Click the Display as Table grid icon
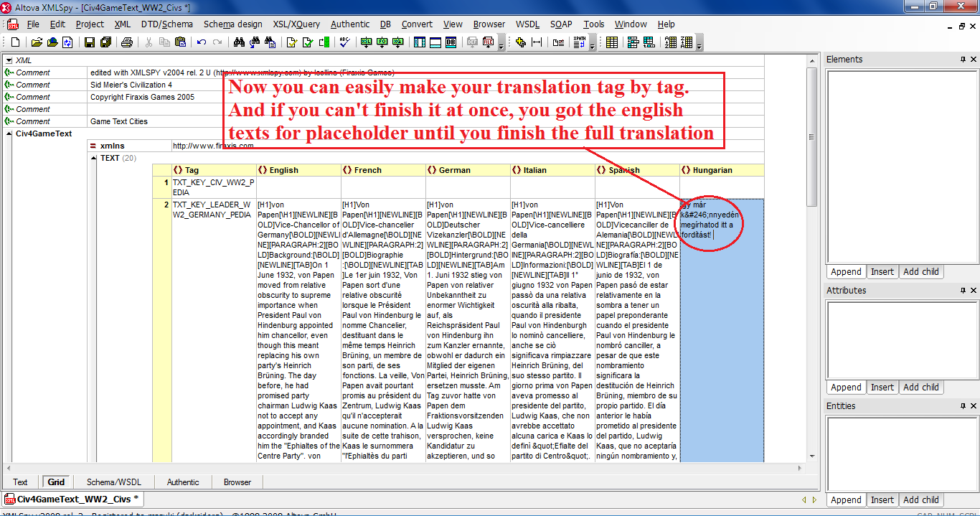Viewport: 980px width, 516px height. pyautogui.click(x=612, y=42)
